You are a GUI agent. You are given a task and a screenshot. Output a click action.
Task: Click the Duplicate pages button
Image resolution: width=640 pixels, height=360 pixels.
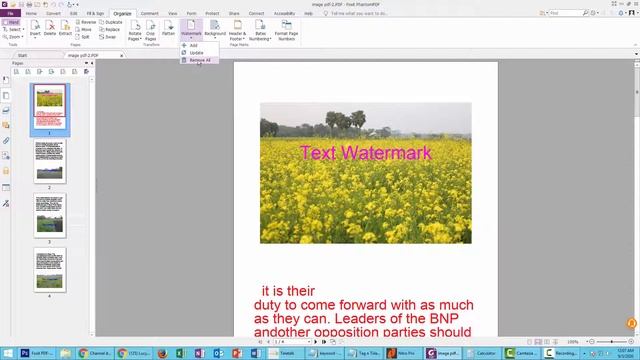(111, 22)
